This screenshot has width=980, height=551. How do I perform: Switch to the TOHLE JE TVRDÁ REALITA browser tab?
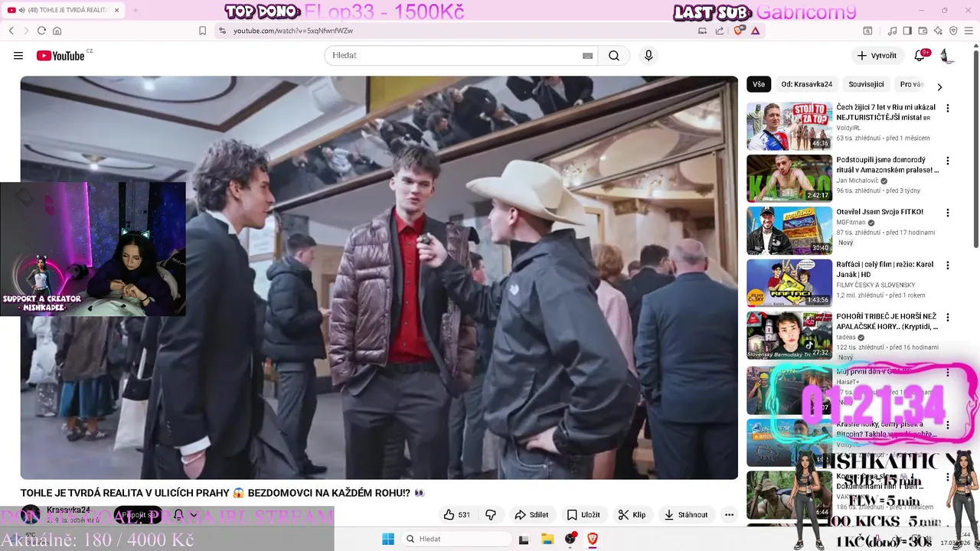click(x=61, y=10)
